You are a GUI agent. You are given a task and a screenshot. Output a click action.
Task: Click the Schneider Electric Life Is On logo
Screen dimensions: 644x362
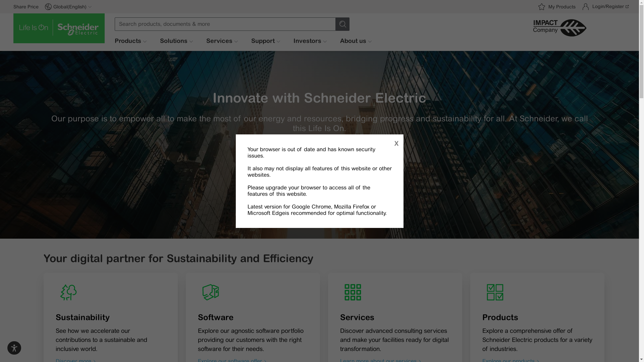(59, 28)
